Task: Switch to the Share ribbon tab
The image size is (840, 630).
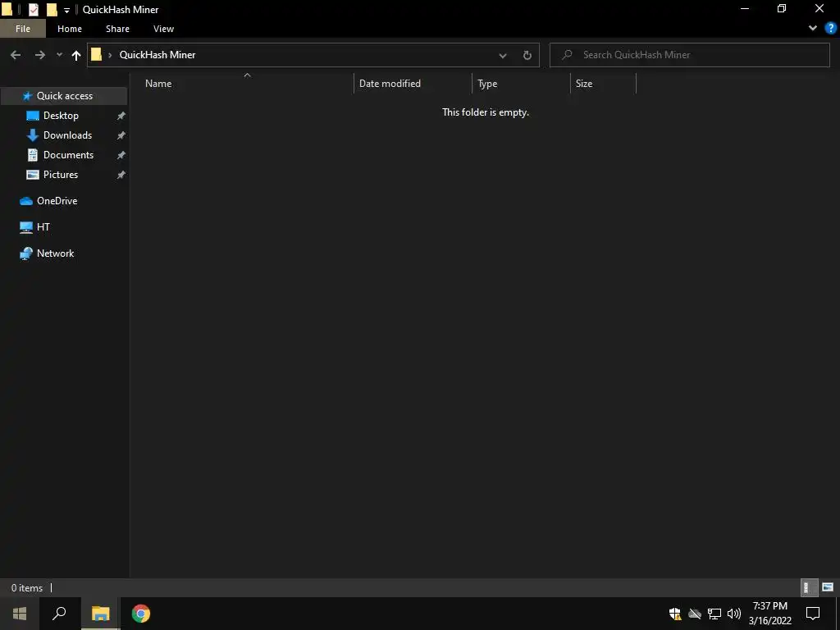Action: coord(118,29)
